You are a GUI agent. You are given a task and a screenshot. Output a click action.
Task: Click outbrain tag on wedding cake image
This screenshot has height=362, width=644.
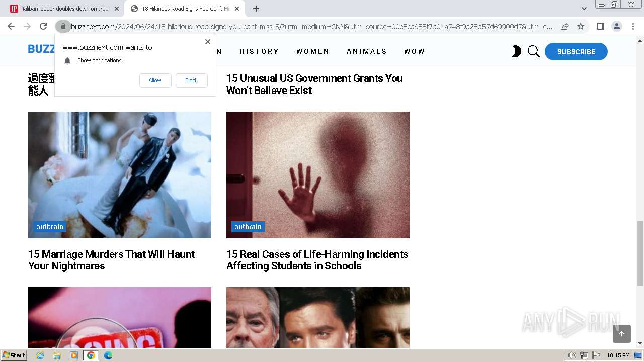tap(50, 227)
